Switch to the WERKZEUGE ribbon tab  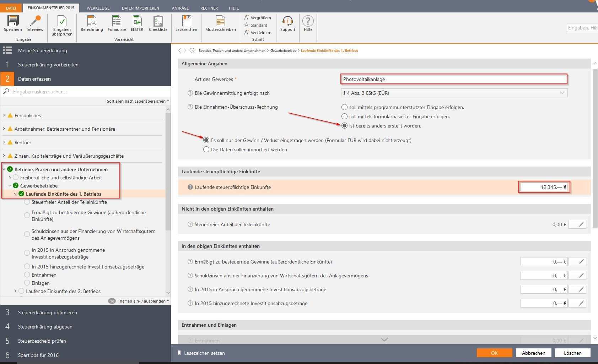click(x=98, y=8)
